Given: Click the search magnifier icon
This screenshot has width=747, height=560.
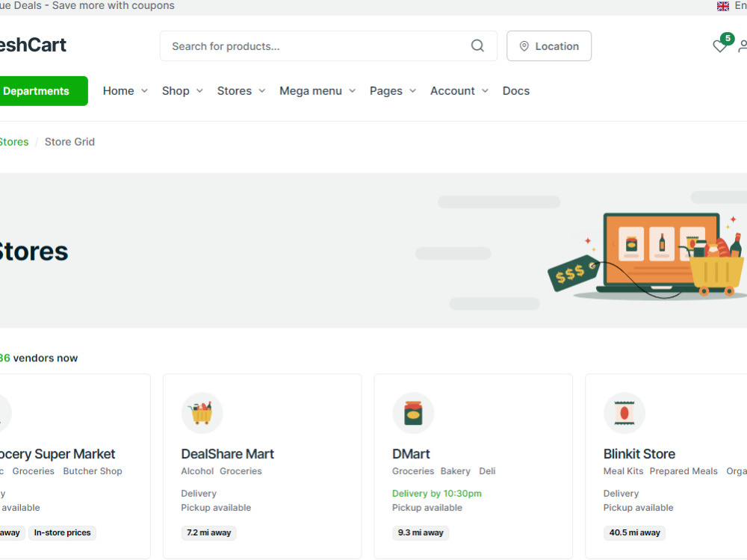Looking at the screenshot, I should point(477,46).
